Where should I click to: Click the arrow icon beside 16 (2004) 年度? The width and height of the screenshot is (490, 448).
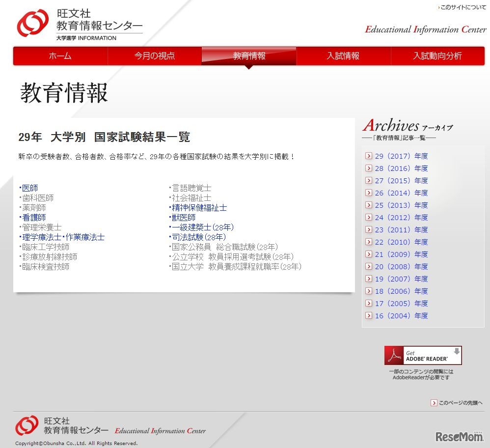point(368,316)
